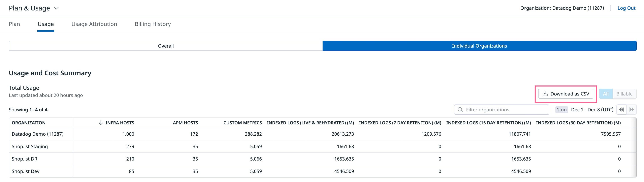Click the date range Dec 1 - Dec 8
This screenshot has width=644, height=182.
[592, 109]
